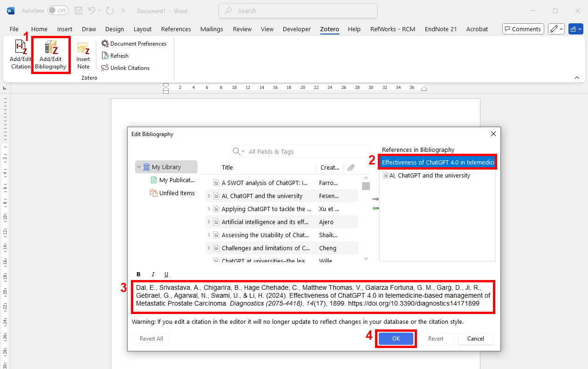Select 'Unfiled Items' in the library tree
The width and height of the screenshot is (588, 369).
tap(177, 193)
